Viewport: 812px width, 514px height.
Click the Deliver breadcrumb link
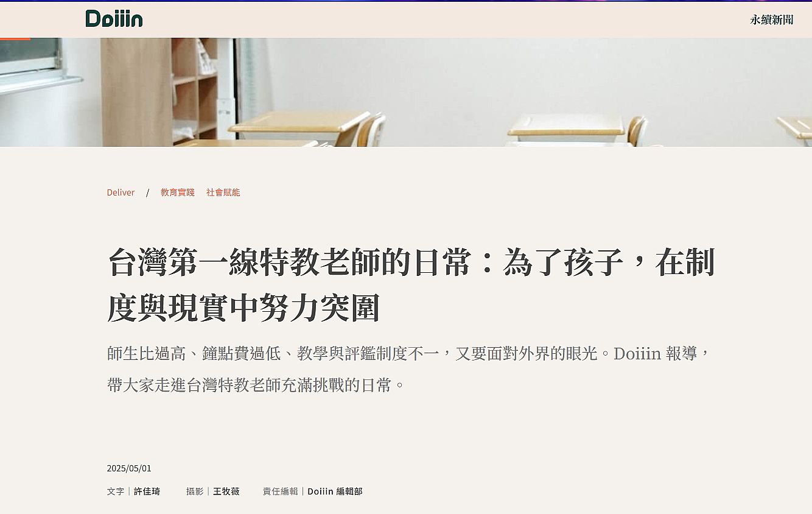[121, 192]
